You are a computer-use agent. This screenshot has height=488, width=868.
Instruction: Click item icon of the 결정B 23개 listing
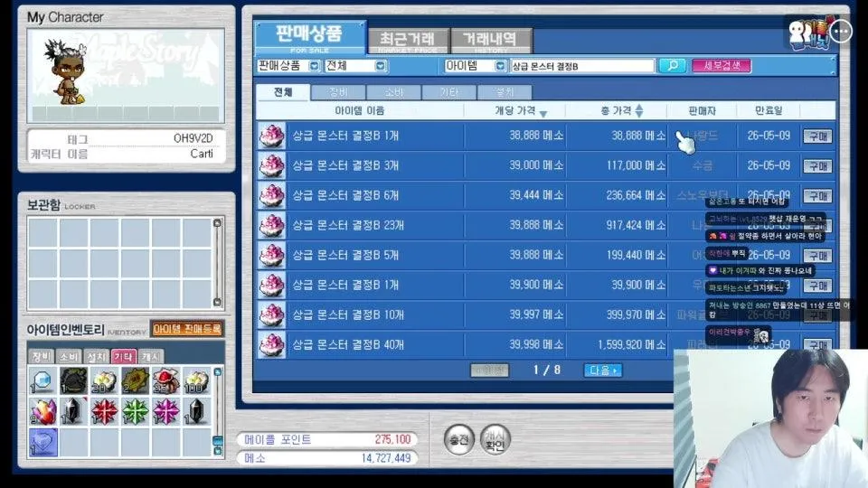(272, 225)
